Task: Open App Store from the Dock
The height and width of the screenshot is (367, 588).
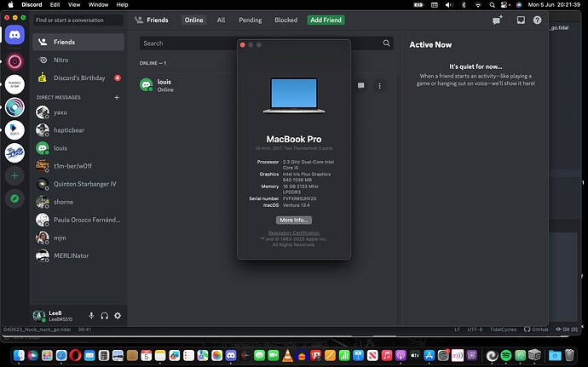Action: click(x=429, y=355)
